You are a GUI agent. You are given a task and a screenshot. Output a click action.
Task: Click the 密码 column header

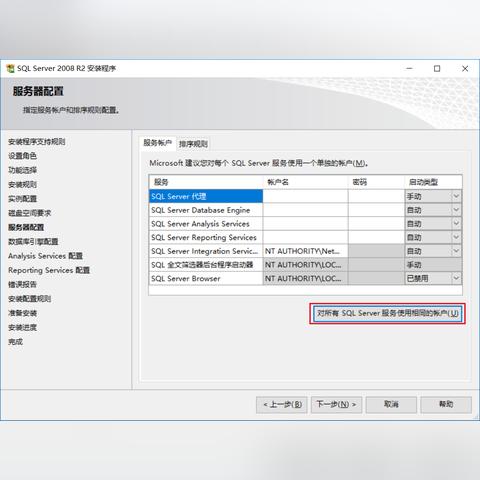click(x=376, y=182)
